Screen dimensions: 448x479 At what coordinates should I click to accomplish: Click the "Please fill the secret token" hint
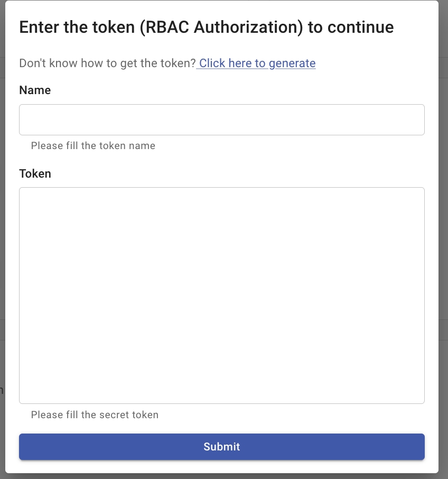click(95, 414)
